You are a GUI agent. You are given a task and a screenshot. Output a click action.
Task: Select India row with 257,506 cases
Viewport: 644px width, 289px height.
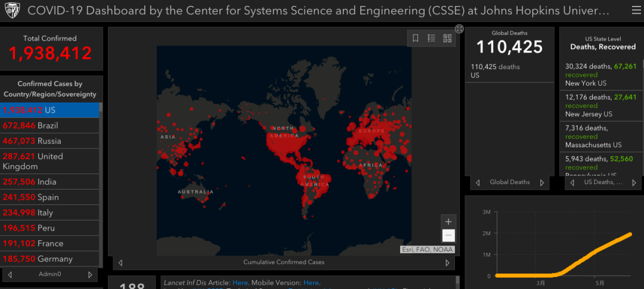point(49,182)
